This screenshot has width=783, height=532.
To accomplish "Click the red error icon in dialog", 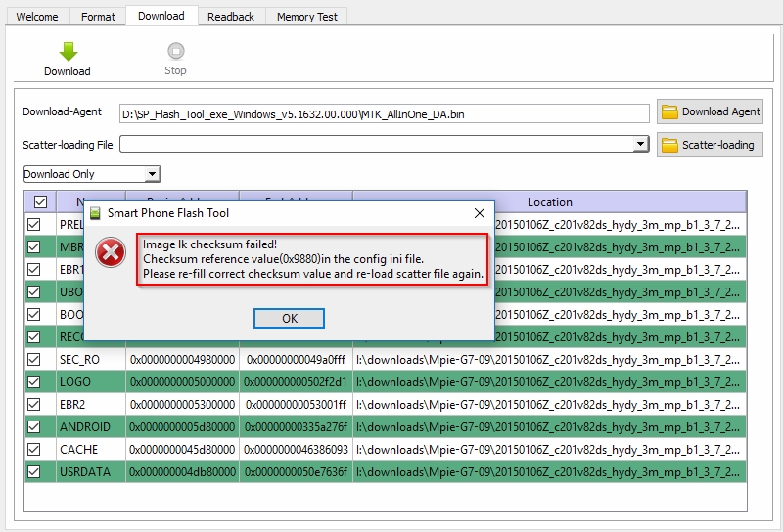I will click(111, 253).
